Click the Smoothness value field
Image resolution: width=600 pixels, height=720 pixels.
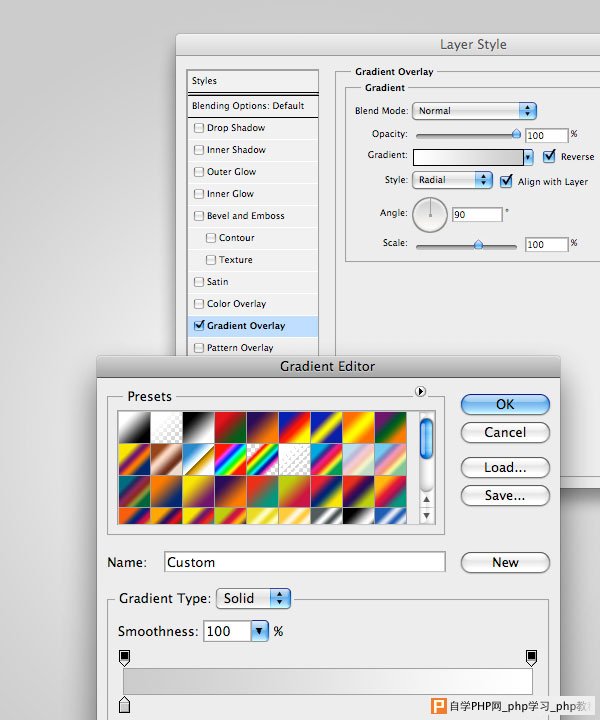pyautogui.click(x=227, y=631)
